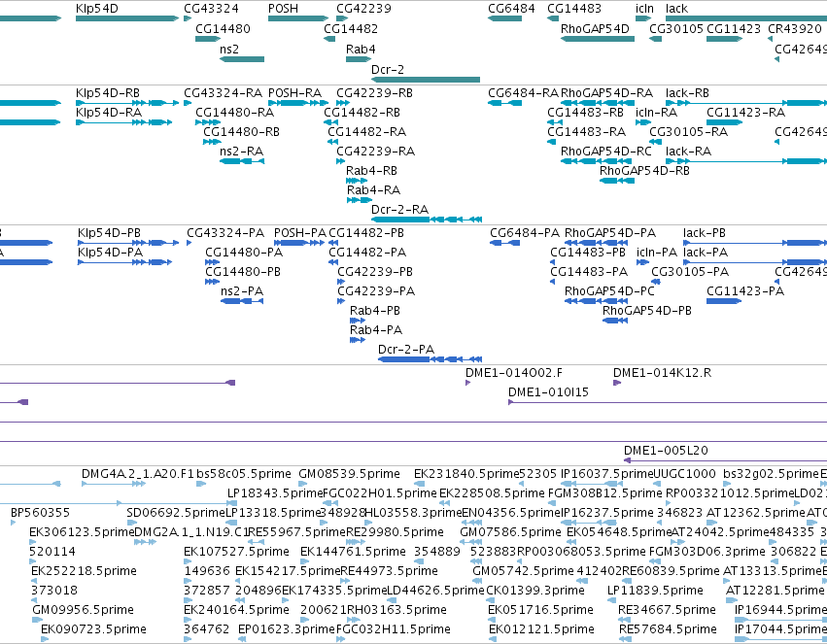Select EST BP560355
This screenshot has height=644, width=827.
[x=40, y=513]
